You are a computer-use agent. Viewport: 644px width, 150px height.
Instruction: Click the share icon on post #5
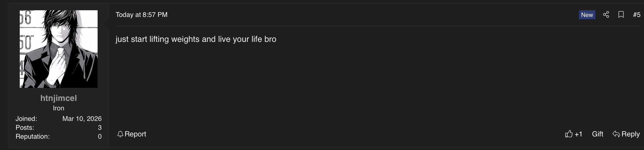(606, 15)
